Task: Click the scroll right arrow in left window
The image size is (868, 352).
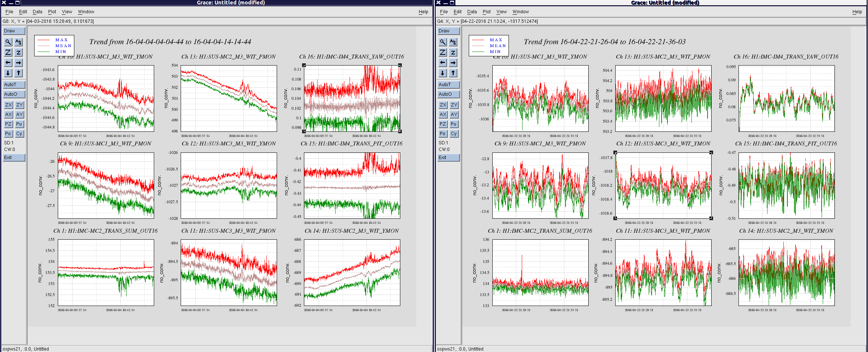Action: coord(18,63)
